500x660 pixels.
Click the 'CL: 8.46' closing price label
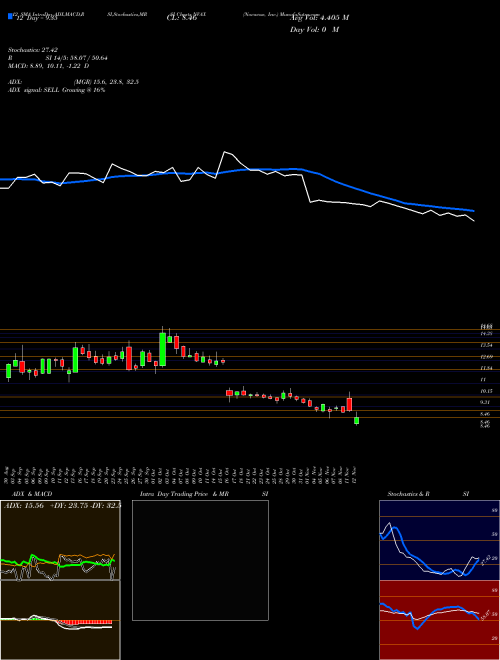[x=182, y=18]
